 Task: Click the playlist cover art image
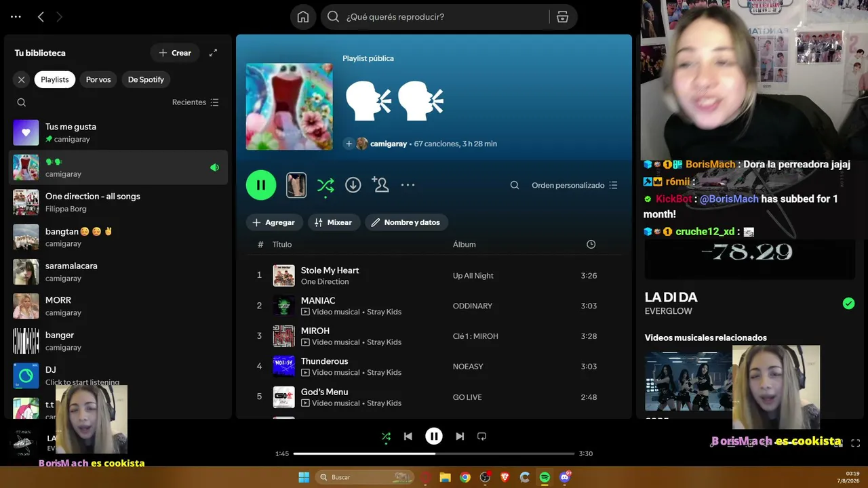coord(290,106)
